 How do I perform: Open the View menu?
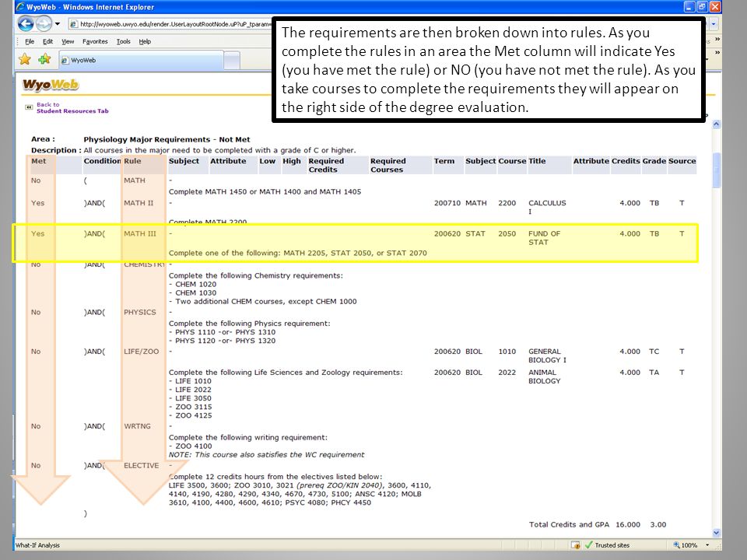(x=68, y=41)
